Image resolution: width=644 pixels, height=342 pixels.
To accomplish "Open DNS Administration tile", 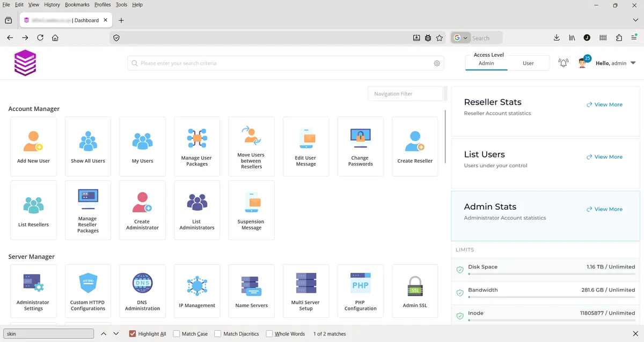I will (143, 291).
